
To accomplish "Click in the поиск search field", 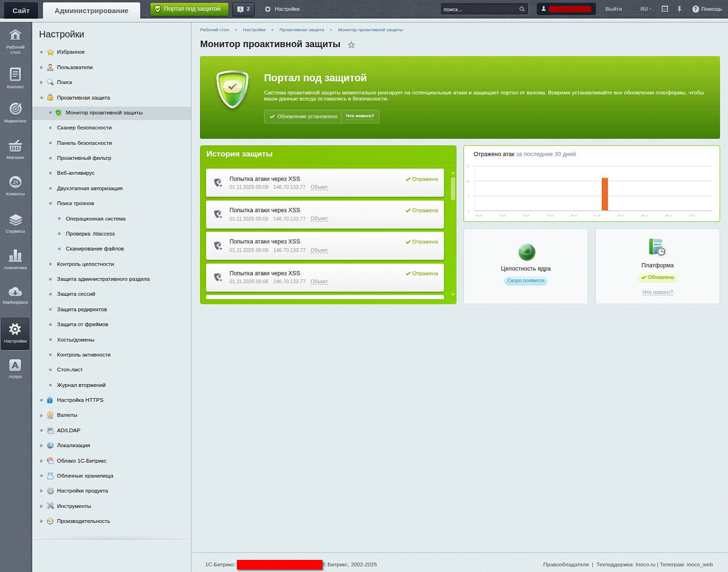I will coord(479,9).
